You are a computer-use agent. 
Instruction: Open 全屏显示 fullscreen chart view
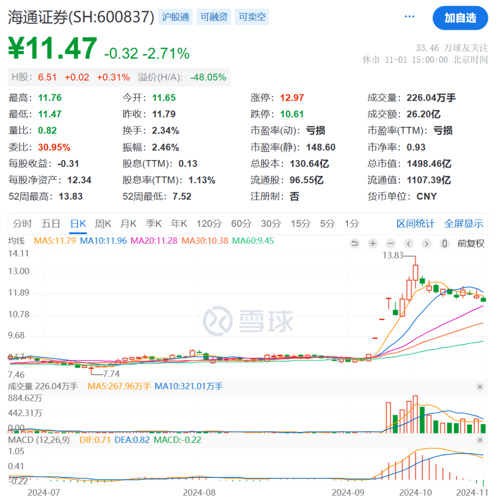464,224
